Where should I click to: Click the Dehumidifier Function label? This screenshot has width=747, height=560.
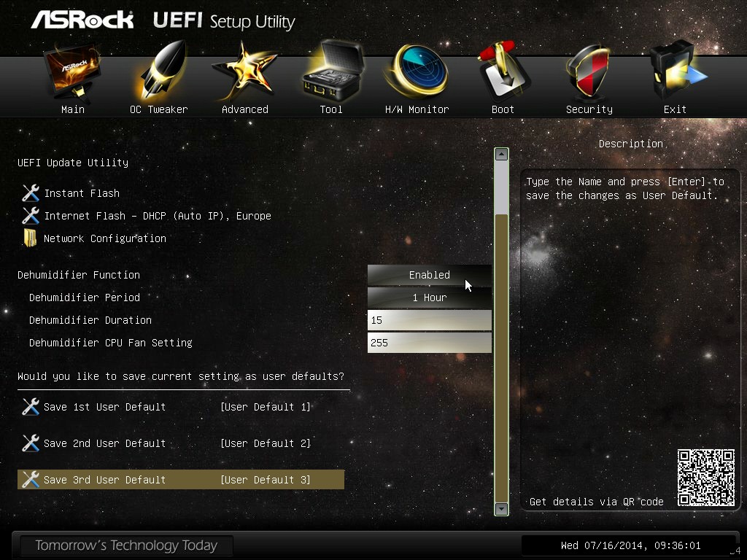79,275
